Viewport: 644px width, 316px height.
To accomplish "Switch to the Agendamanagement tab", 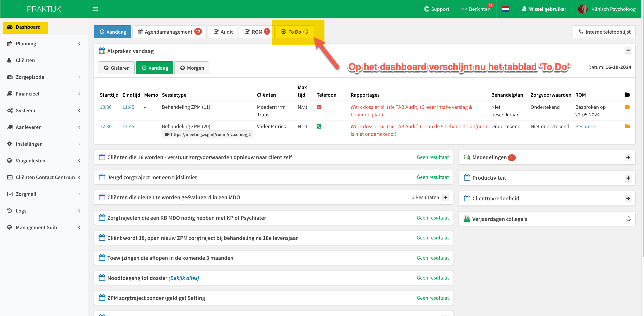I will point(169,32).
